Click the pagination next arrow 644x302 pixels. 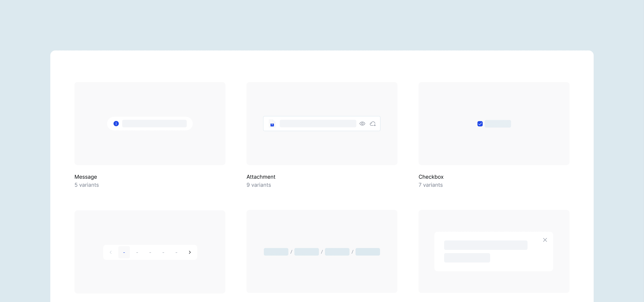coord(190,252)
